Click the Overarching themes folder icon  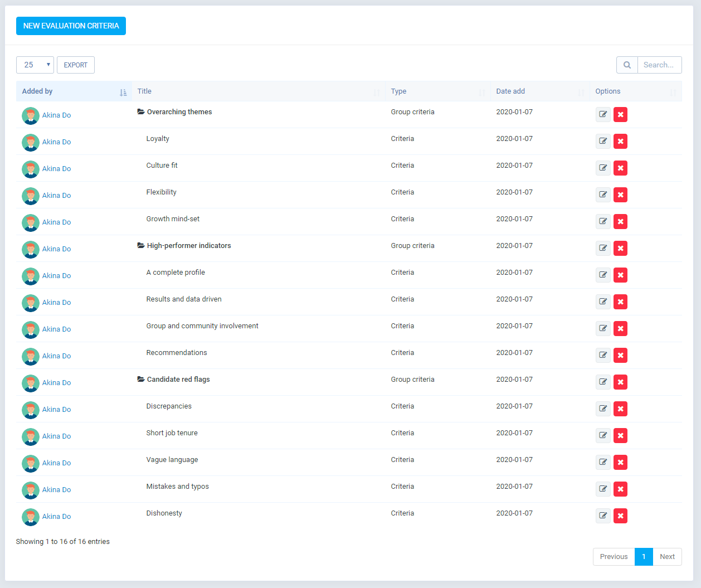[x=141, y=112]
